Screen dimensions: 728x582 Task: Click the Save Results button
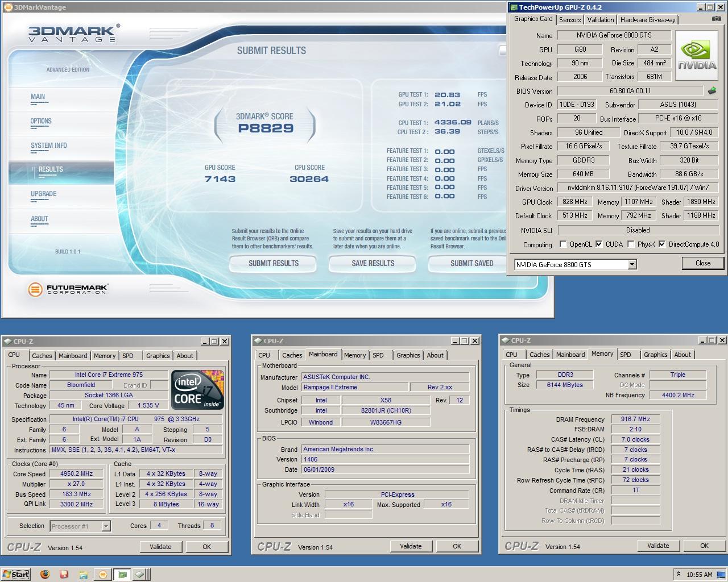point(373,263)
